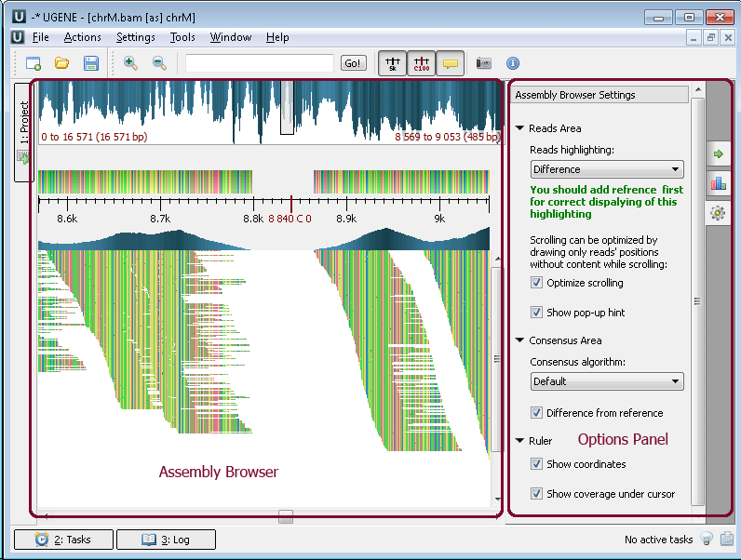Save with the floppy disk icon
Screen dimensions: 741x560
click(90, 63)
